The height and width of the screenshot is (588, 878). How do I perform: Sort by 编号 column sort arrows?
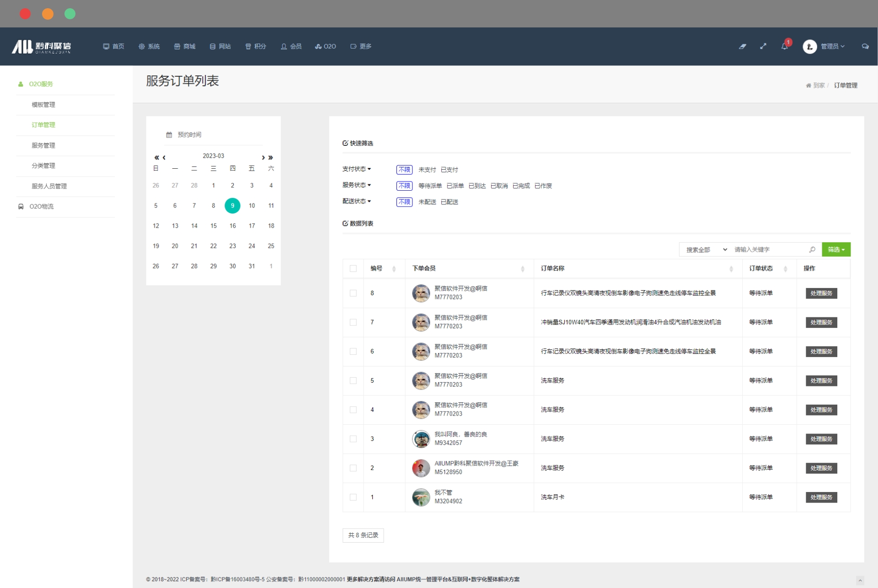(x=394, y=269)
